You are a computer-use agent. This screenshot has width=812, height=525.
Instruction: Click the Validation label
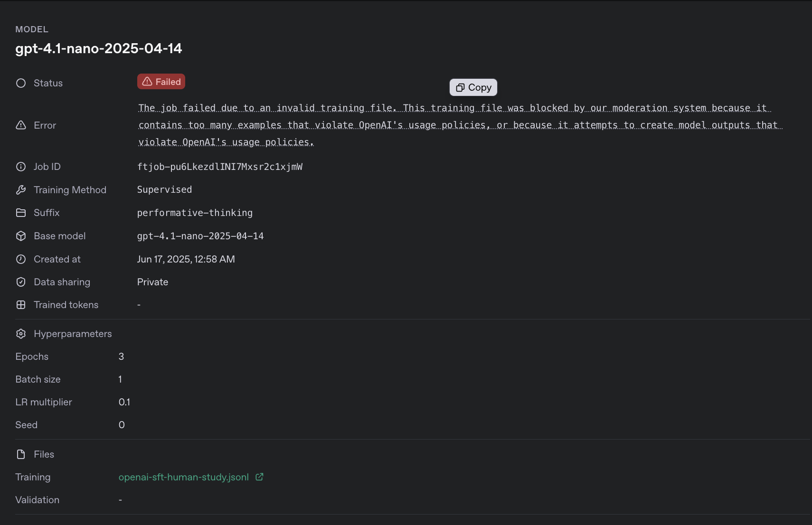coord(37,500)
